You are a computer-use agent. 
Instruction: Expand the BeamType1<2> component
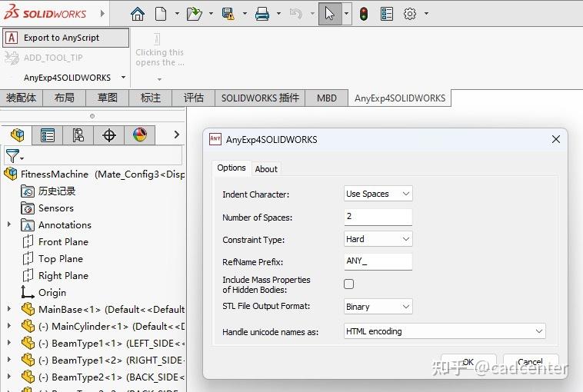[x=9, y=359]
